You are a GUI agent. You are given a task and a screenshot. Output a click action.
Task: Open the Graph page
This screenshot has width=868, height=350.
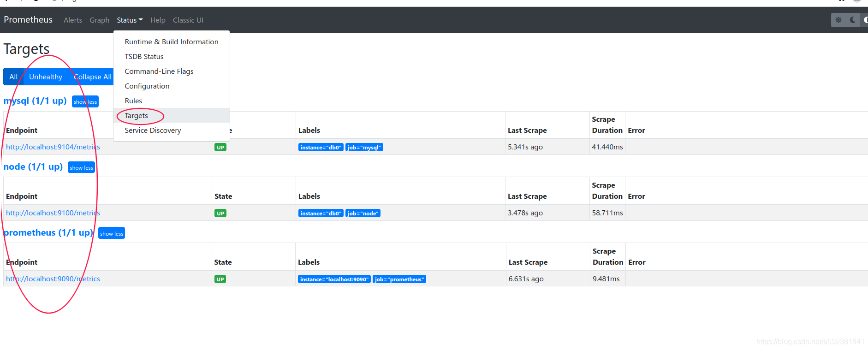coord(99,20)
